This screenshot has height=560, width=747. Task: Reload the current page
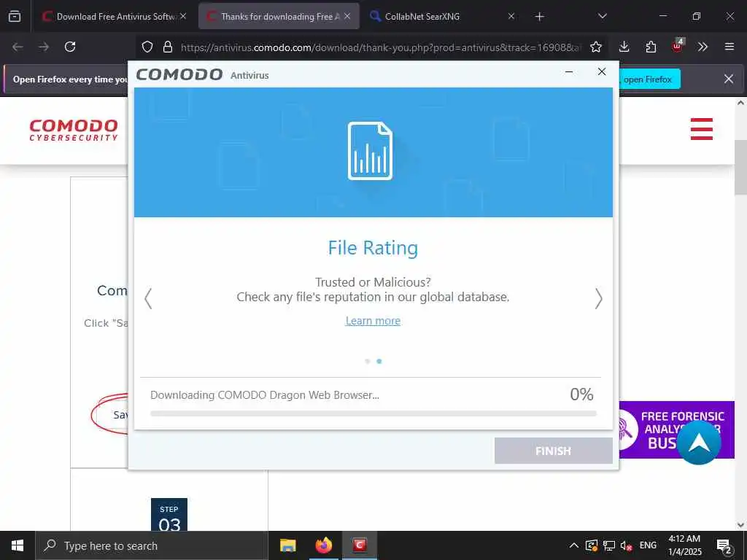pos(70,47)
